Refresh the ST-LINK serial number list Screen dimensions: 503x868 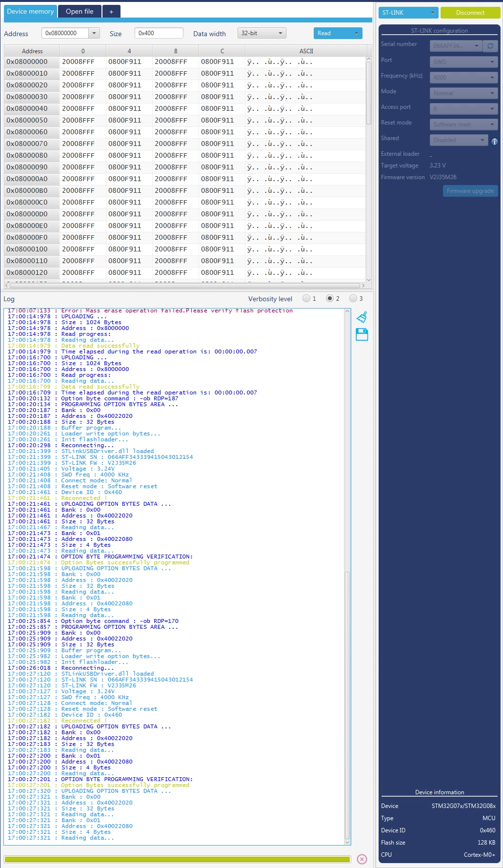click(490, 46)
